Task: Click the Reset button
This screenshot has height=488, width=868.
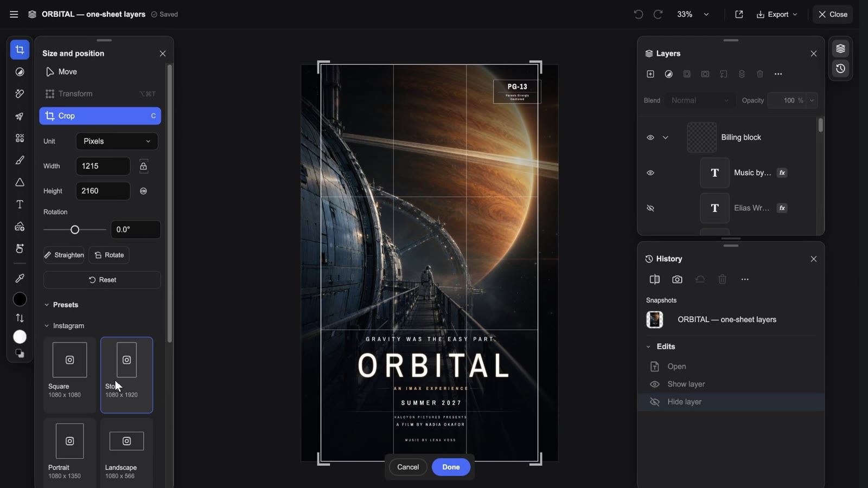Action: [x=102, y=280]
